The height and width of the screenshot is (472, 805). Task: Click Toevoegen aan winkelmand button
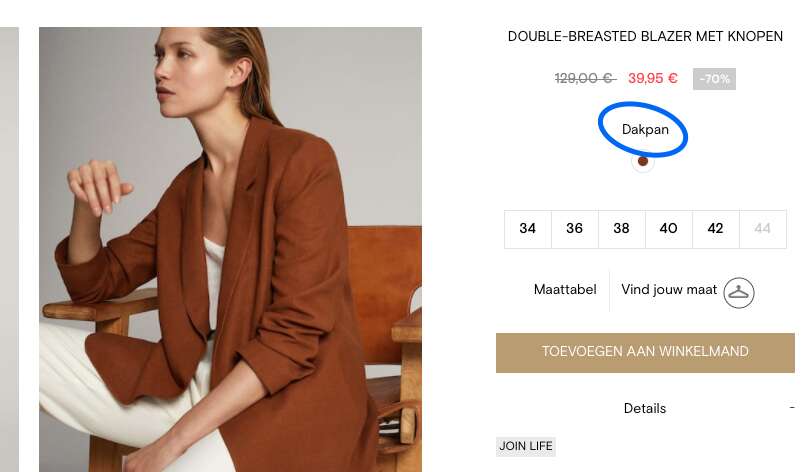[645, 353]
